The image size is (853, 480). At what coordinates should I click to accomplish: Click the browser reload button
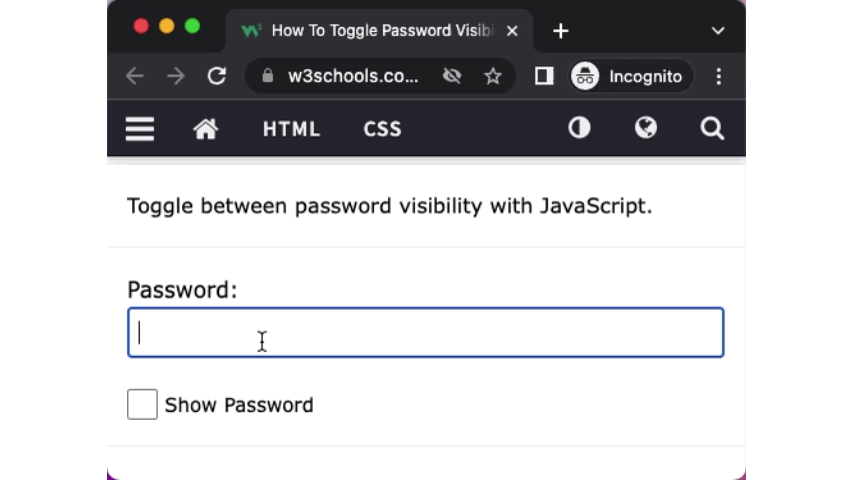pyautogui.click(x=216, y=76)
